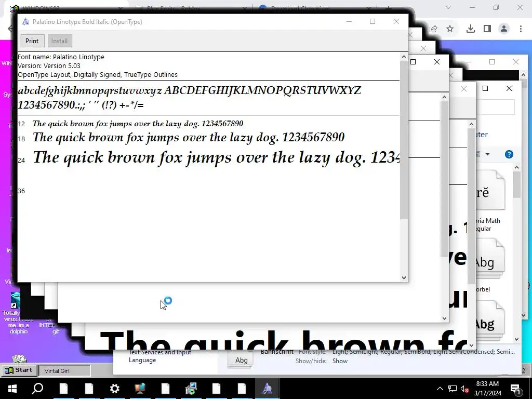Open the notification center icon
This screenshot has height=399, width=532.
coord(516,389)
